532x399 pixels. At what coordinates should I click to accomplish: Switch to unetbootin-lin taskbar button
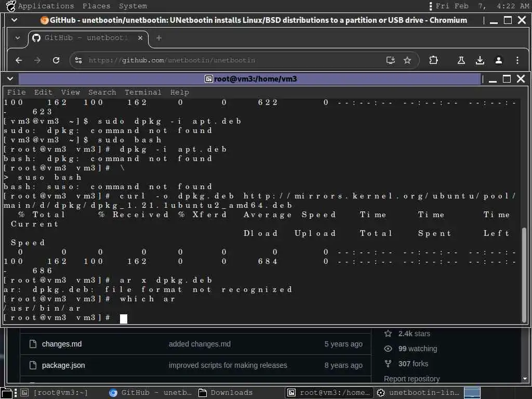[x=418, y=393]
